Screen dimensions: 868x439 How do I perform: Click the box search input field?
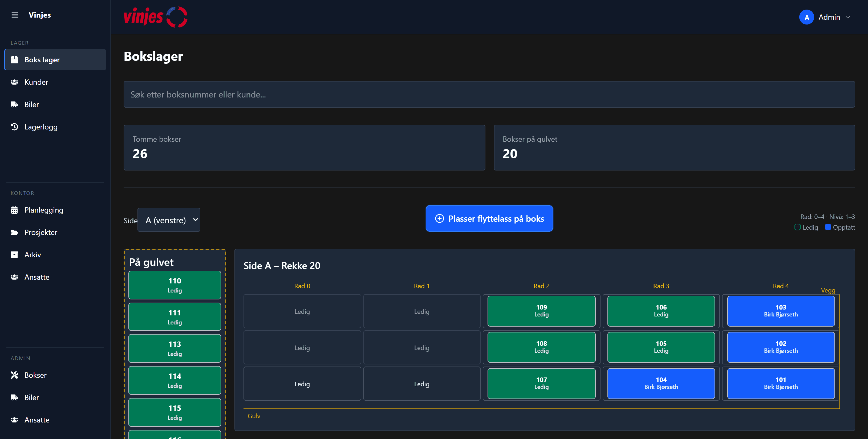pos(489,94)
